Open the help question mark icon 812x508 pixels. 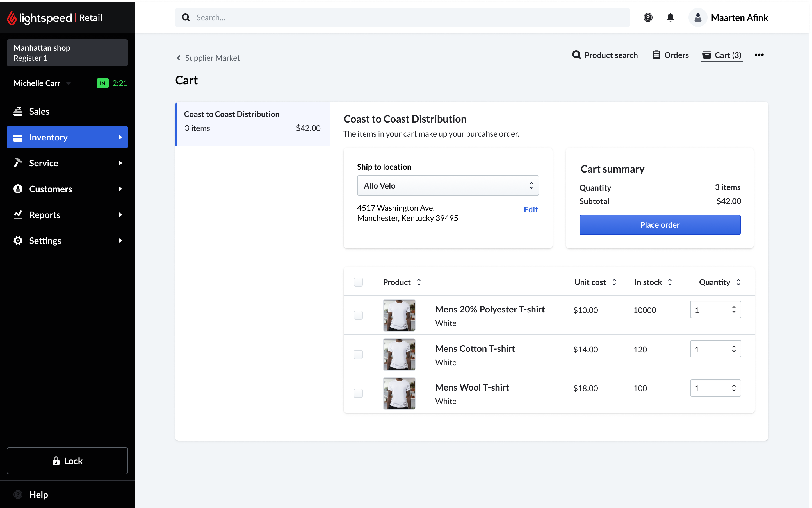point(647,17)
